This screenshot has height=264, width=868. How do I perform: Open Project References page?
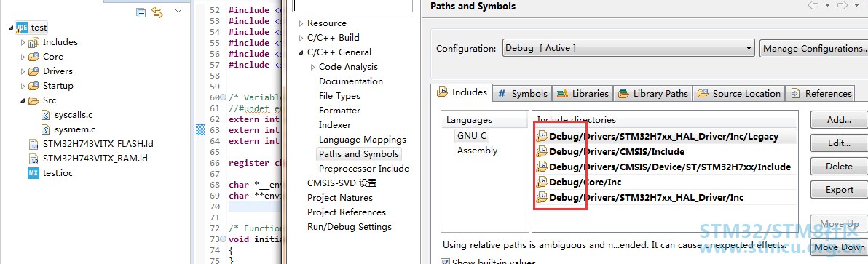pos(346,212)
